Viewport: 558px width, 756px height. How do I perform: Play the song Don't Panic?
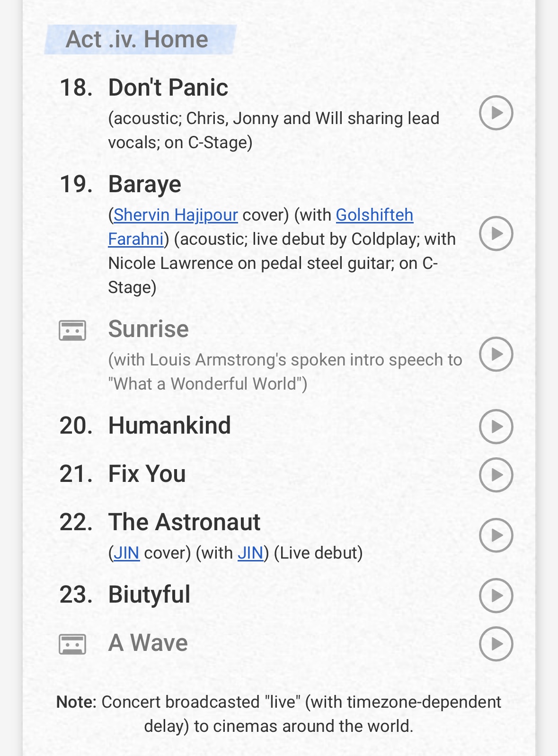496,113
